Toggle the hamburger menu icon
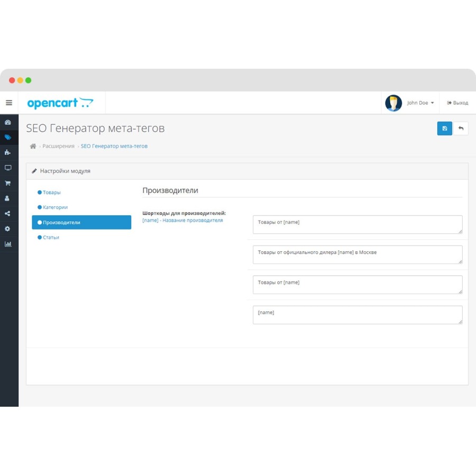 [9, 103]
